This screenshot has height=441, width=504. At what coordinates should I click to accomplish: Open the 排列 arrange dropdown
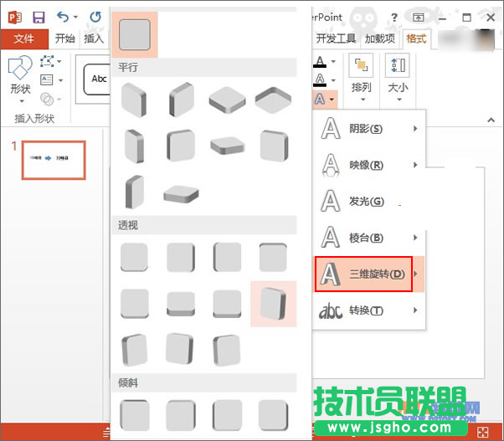coord(362,79)
